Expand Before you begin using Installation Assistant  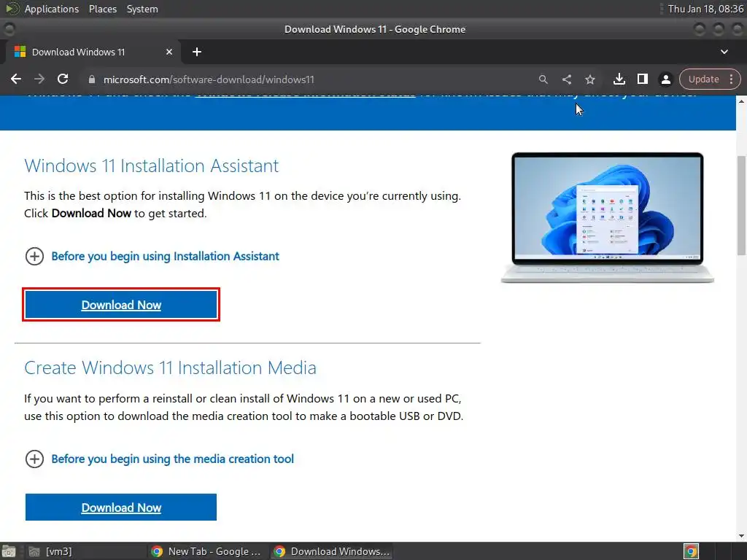(x=152, y=256)
